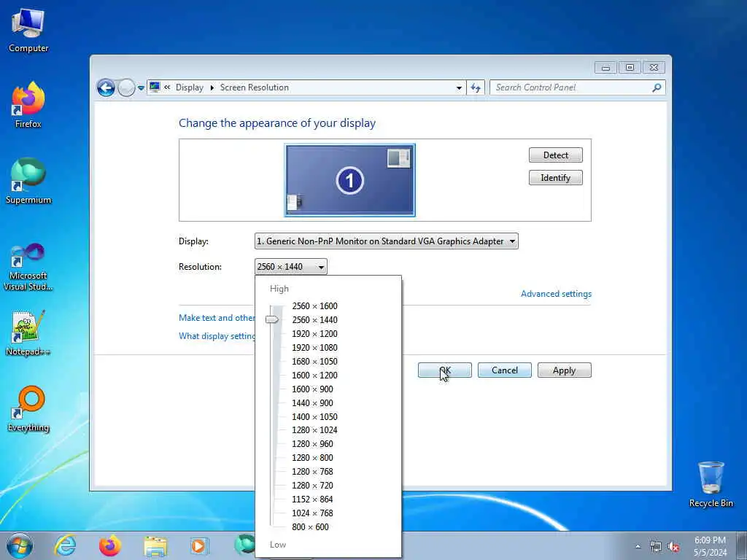Select the 2560 × 1440 resolution entry
The image size is (747, 560).
tap(314, 319)
